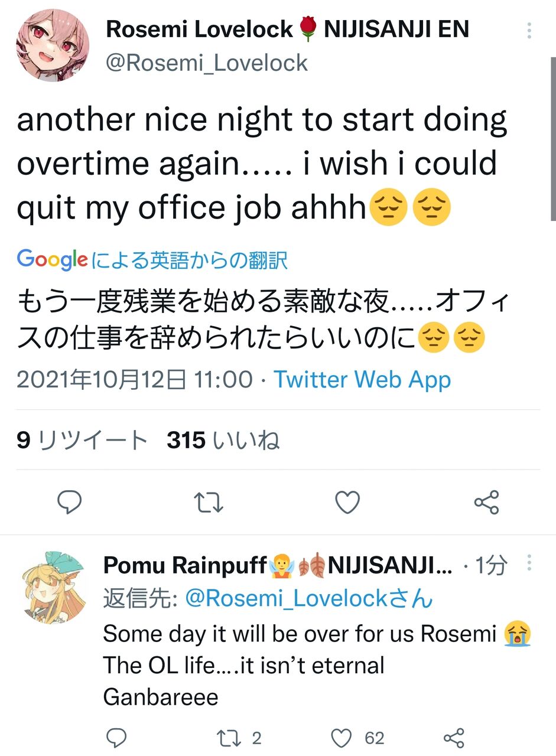
Task: Click the @Rosemi_Lovelock handle under the name
Action: [x=207, y=63]
